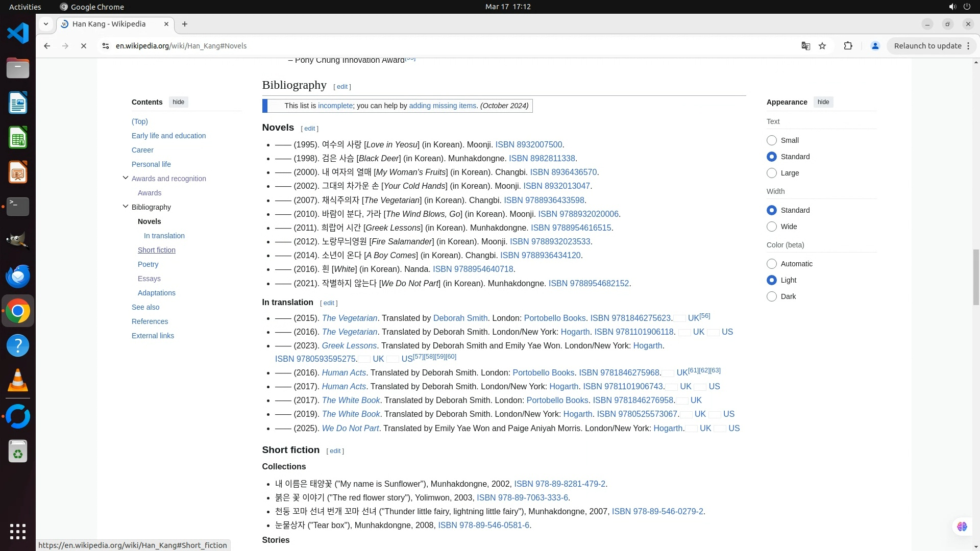Choose the Wide width radio button
The image size is (980, 551).
[x=772, y=227]
